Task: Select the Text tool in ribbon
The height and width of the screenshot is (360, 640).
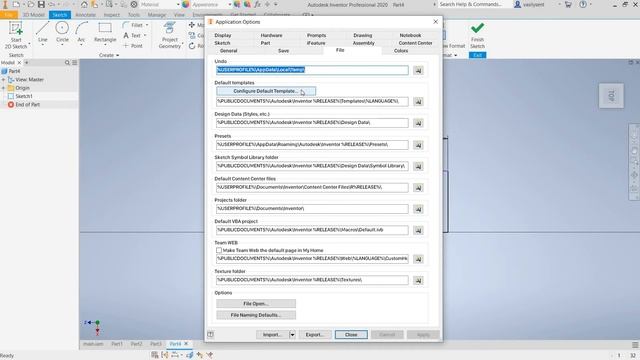Action: [132, 36]
